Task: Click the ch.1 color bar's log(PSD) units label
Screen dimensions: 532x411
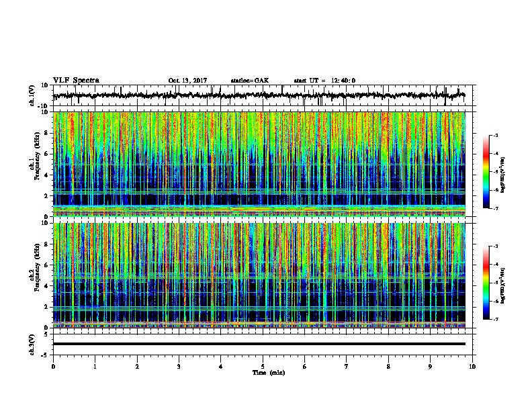Action: click(503, 175)
